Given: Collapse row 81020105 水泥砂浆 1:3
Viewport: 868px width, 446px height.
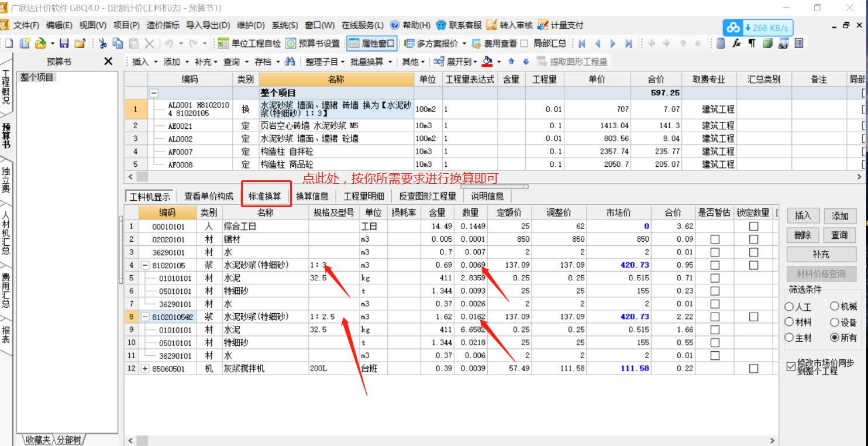Looking at the screenshot, I should tap(144, 265).
